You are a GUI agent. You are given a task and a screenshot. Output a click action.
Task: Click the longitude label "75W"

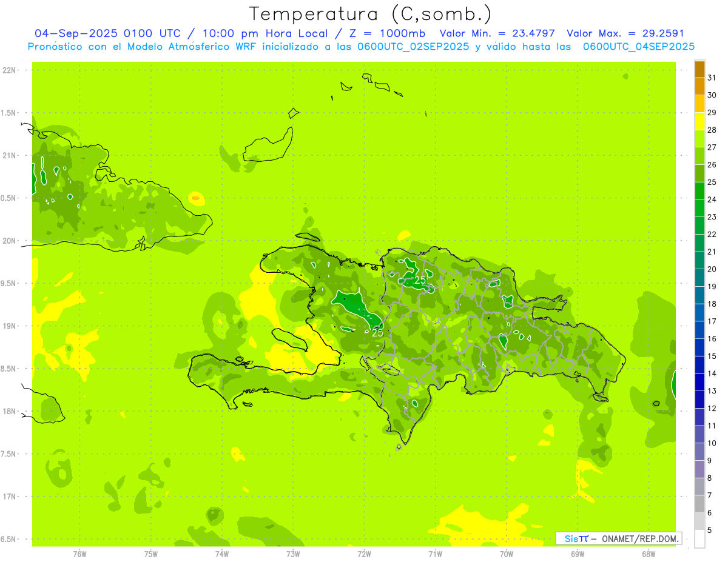point(151,554)
